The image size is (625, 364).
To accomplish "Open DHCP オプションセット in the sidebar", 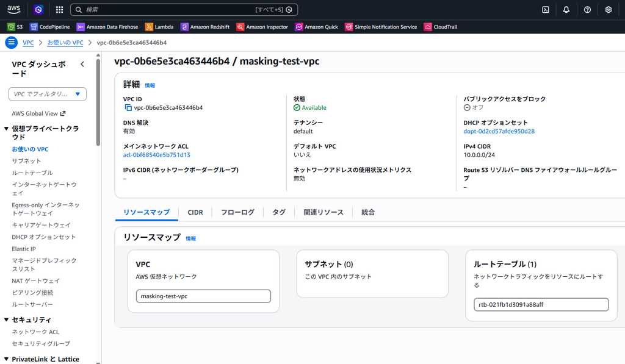I will pyautogui.click(x=43, y=237).
